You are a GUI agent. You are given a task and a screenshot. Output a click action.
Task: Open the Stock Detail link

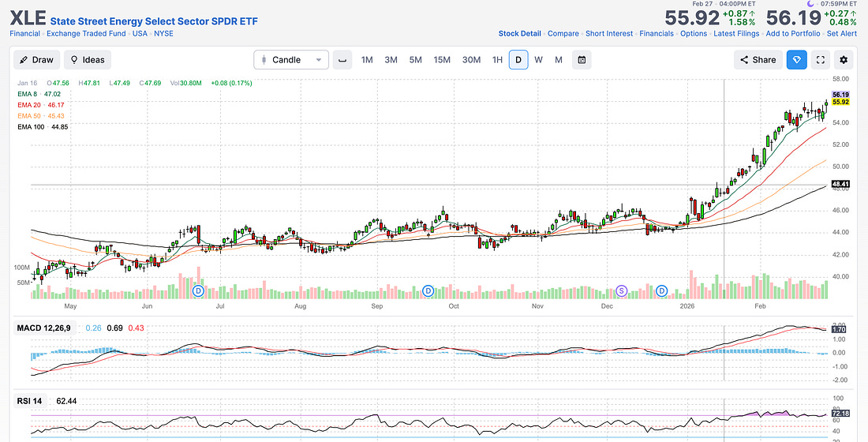(519, 33)
